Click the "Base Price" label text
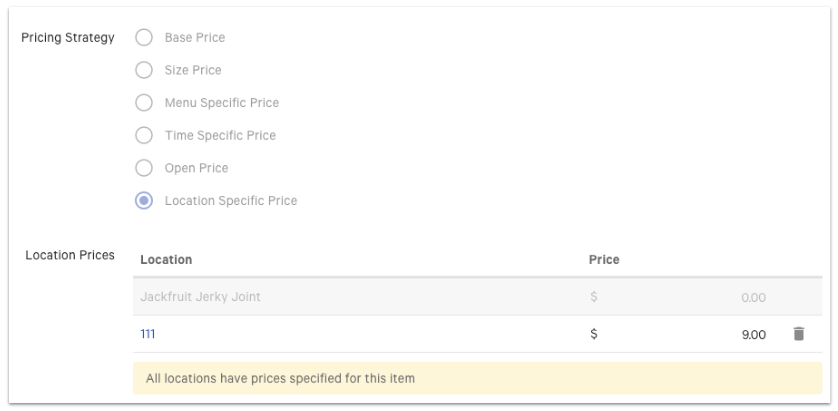This screenshot has height=411, width=838. pyautogui.click(x=195, y=38)
